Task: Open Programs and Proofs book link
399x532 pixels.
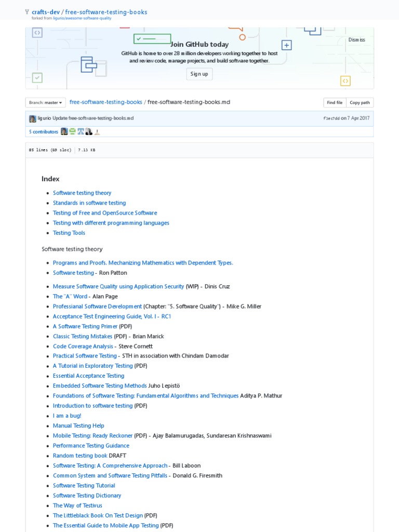Action: (x=143, y=262)
